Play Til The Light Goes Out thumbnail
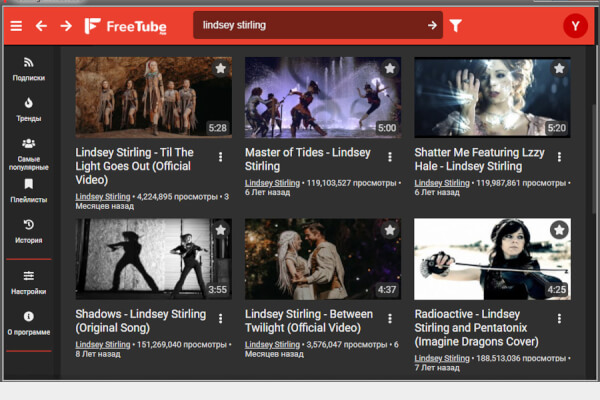The image size is (600, 400). click(153, 97)
